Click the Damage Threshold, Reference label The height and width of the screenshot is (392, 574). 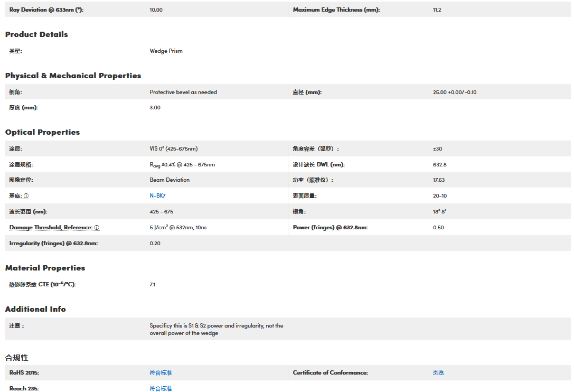pos(51,228)
